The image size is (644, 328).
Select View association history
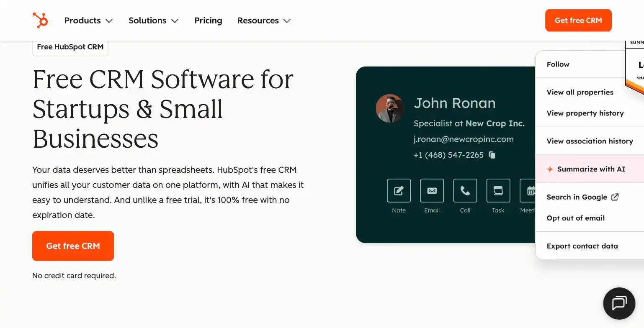590,141
